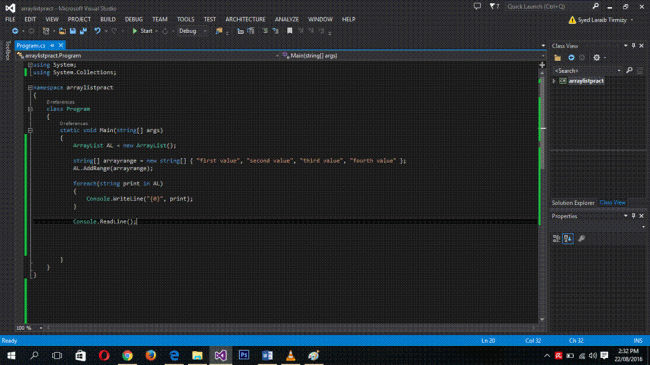Click the Class View Back navigation icon
This screenshot has width=650, height=365.
571,58
